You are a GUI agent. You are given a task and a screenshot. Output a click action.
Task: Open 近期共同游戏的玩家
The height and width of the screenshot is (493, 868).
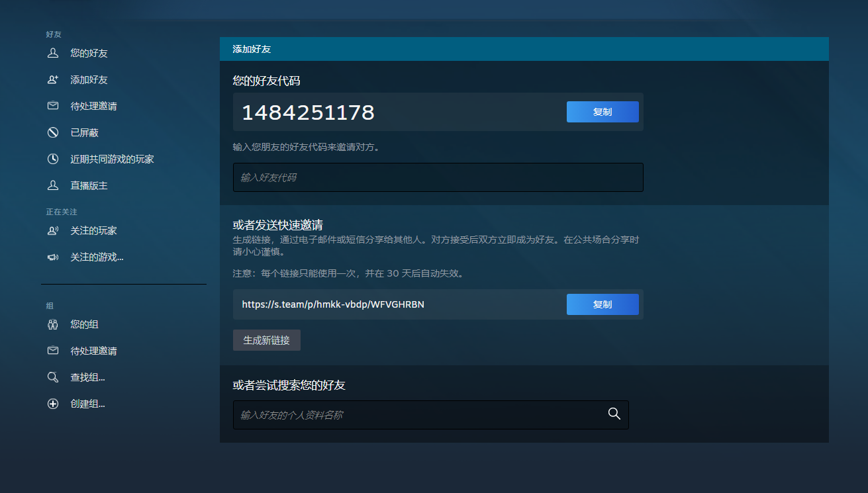(113, 159)
